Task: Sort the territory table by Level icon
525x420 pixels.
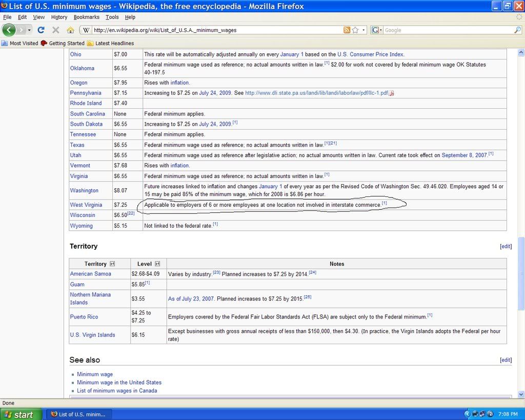Action: [x=157, y=264]
